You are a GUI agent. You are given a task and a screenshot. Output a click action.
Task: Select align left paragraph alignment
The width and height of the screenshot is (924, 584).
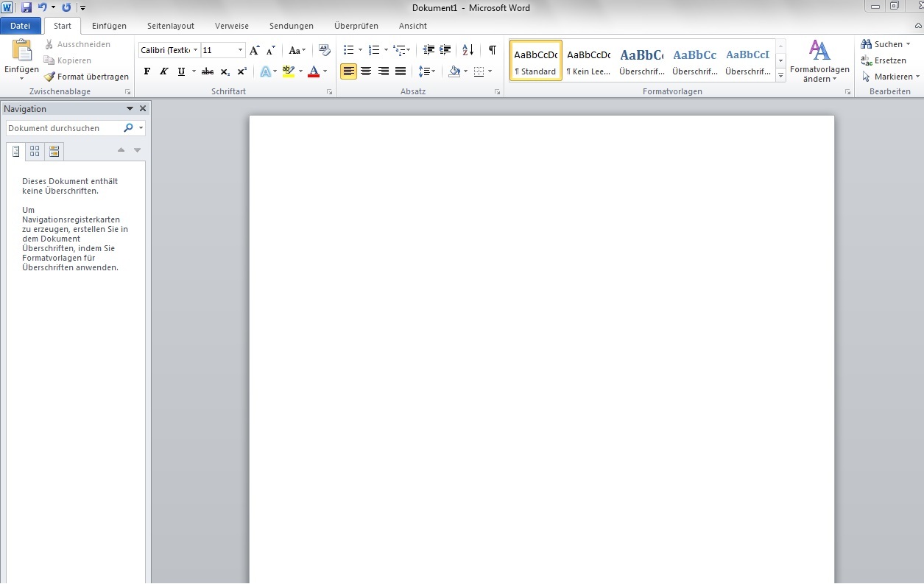click(349, 71)
